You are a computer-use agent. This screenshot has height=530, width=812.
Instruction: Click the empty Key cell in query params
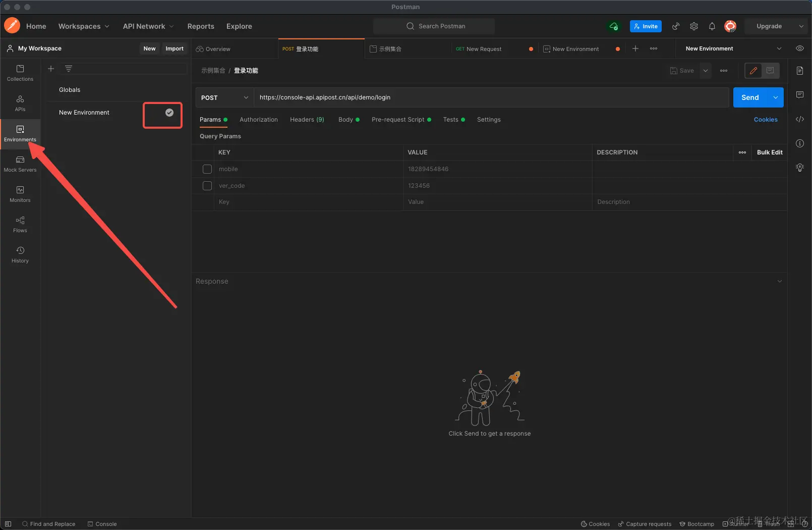coord(308,202)
